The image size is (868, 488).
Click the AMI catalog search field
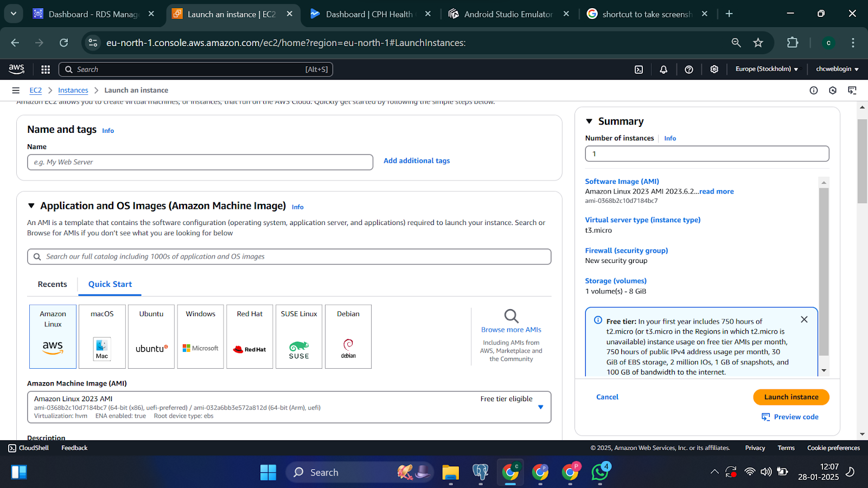(289, 256)
